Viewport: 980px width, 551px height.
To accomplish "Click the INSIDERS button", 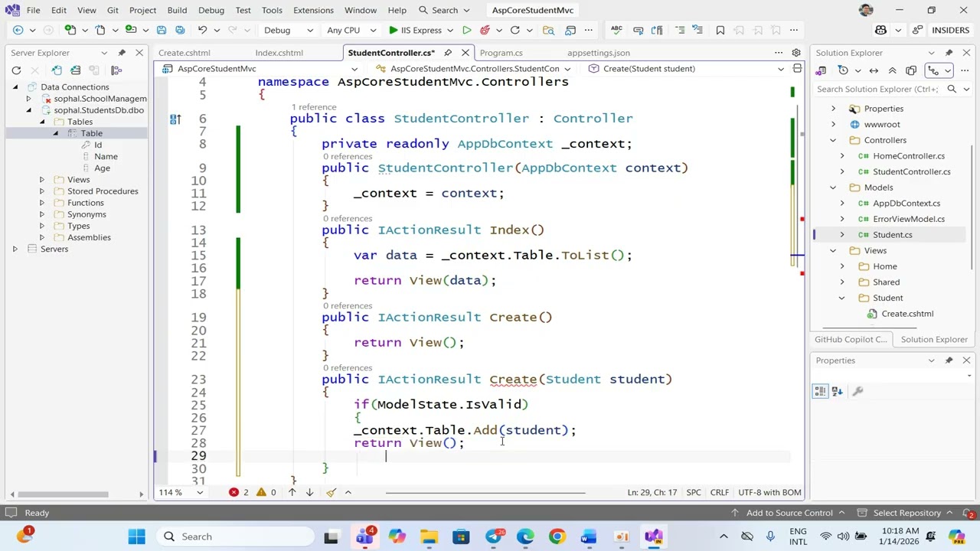I will 949,30.
